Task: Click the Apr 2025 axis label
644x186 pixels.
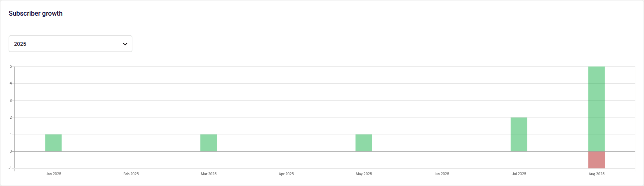Action: (x=286, y=174)
